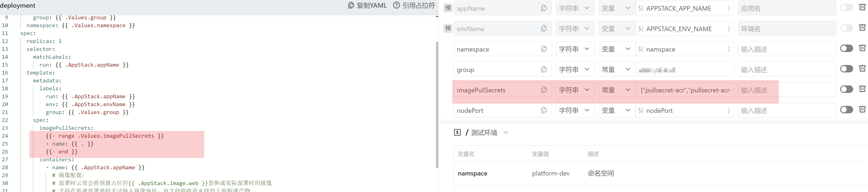The width and height of the screenshot is (868, 192).
Task: Copy the imagePullSecrets variable name
Action: pyautogui.click(x=544, y=90)
